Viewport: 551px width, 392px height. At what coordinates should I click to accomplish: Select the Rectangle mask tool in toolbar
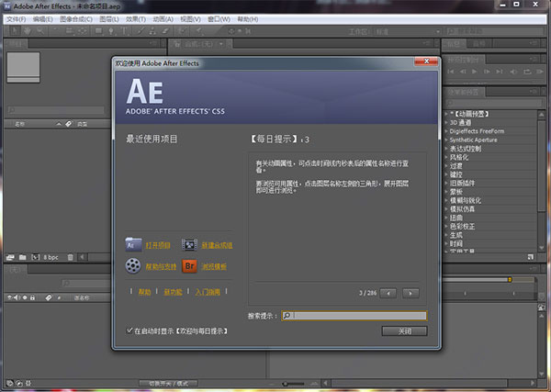(x=98, y=31)
